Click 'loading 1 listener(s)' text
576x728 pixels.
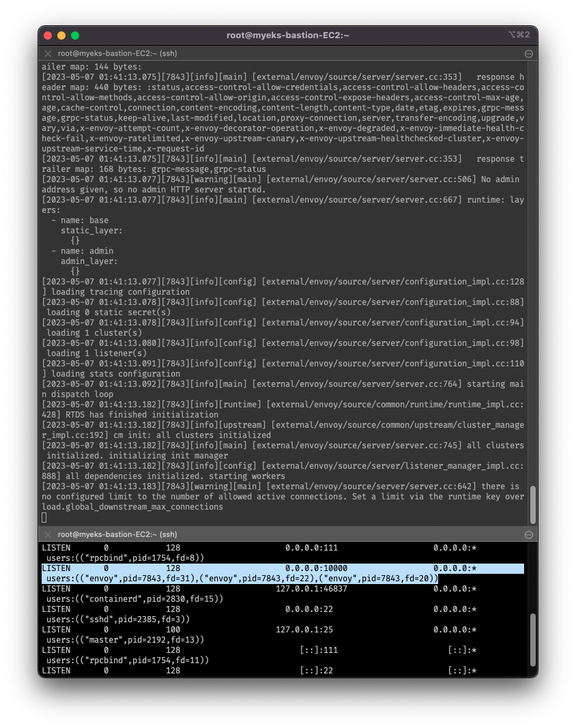[97, 353]
